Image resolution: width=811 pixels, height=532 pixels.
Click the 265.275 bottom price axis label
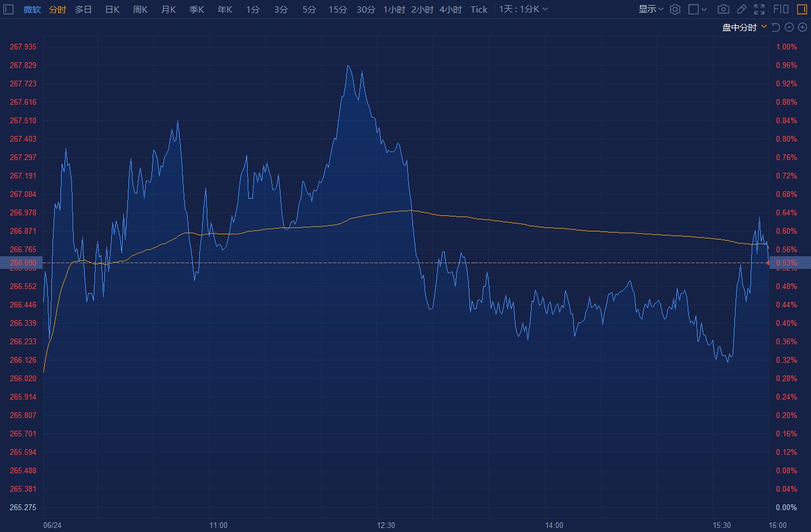pyautogui.click(x=23, y=507)
